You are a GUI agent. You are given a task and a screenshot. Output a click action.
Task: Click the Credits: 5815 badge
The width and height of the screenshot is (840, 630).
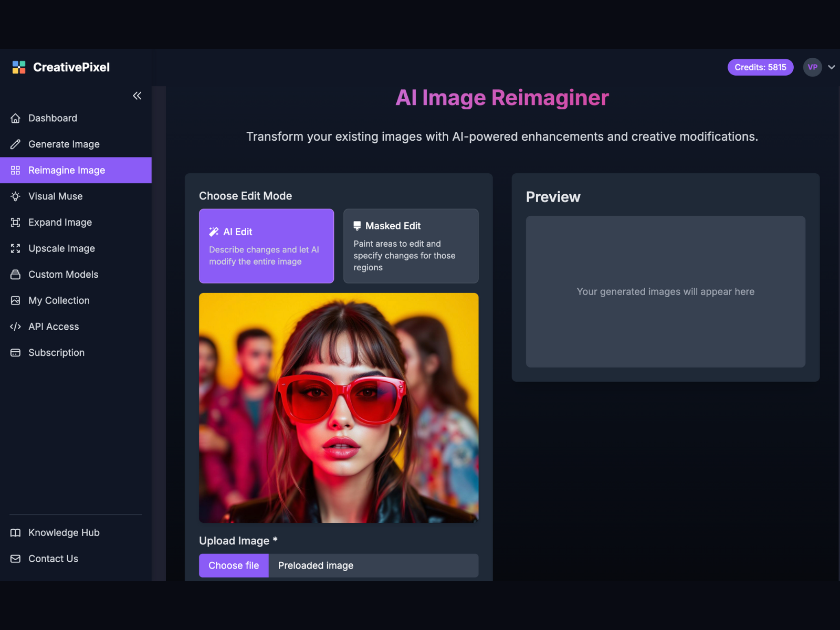[x=760, y=67]
